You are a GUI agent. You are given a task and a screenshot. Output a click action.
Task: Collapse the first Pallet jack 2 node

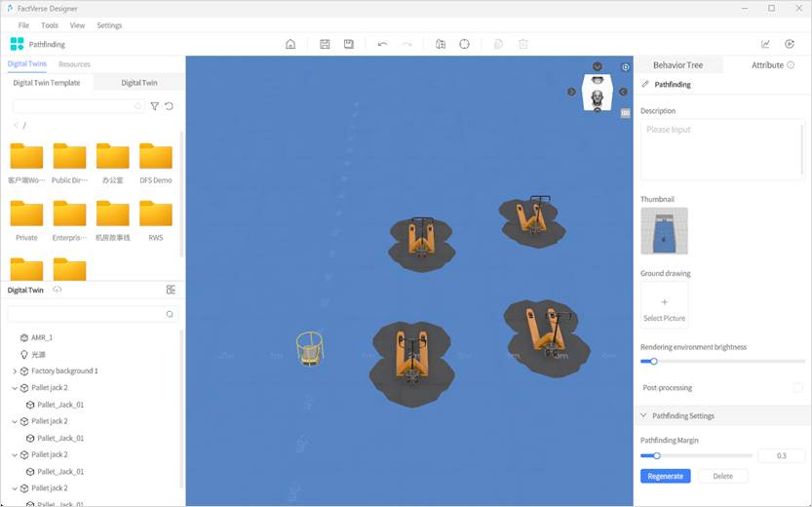pos(15,388)
